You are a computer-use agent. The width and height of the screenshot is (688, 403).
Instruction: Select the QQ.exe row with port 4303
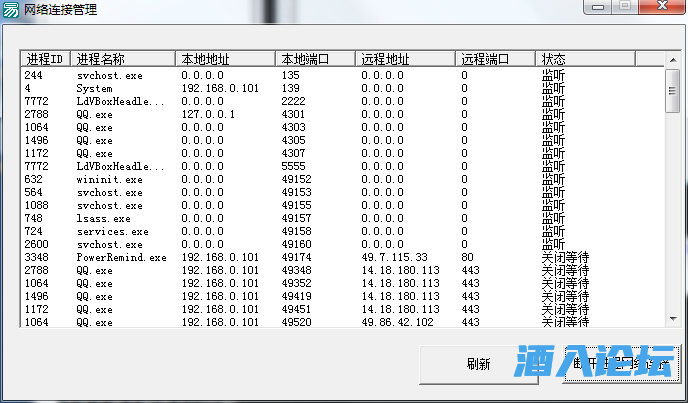[x=342, y=127]
